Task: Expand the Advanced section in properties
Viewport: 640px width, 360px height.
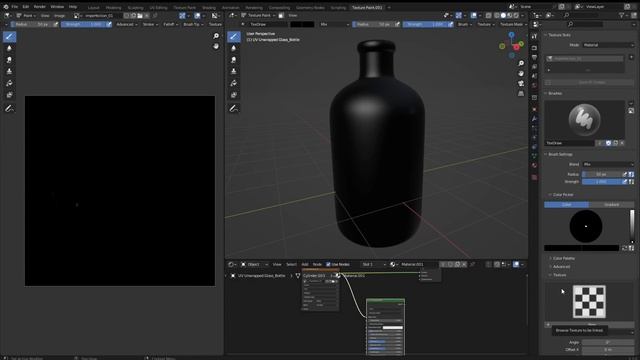Action: point(561,267)
